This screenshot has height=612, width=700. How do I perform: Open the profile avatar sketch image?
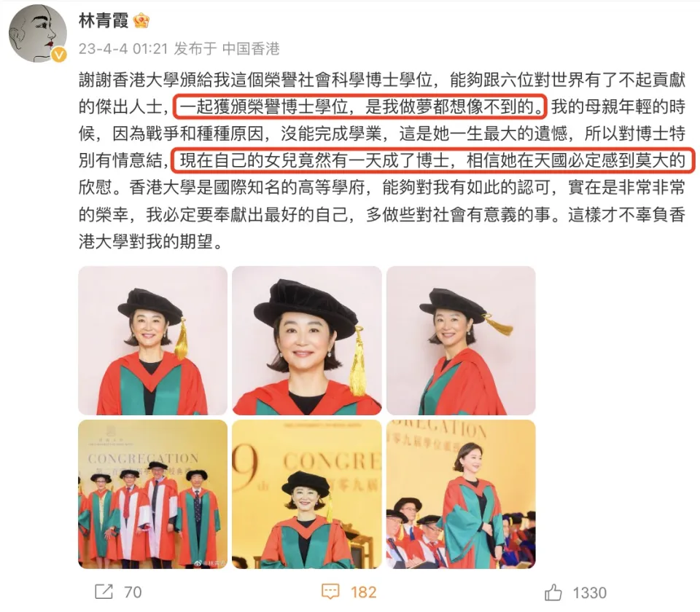tap(38, 34)
